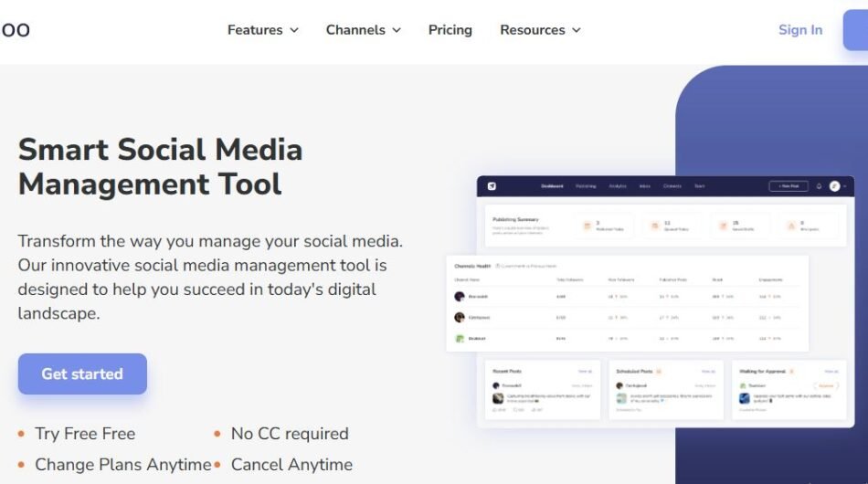Click View all in Recent Posts card
This screenshot has width=868, height=484.
pyautogui.click(x=585, y=372)
